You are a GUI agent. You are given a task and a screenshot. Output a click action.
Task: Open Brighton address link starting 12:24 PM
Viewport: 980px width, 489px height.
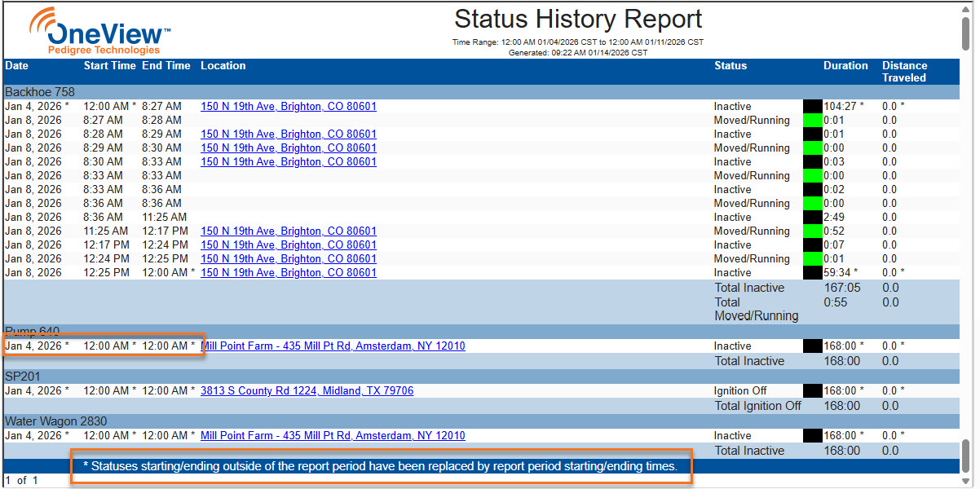289,259
